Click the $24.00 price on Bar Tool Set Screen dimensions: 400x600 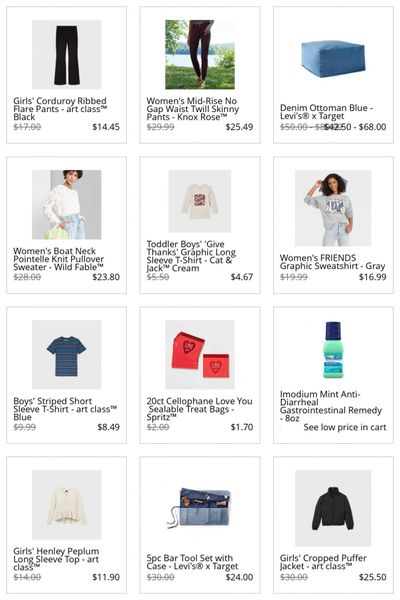tap(239, 577)
